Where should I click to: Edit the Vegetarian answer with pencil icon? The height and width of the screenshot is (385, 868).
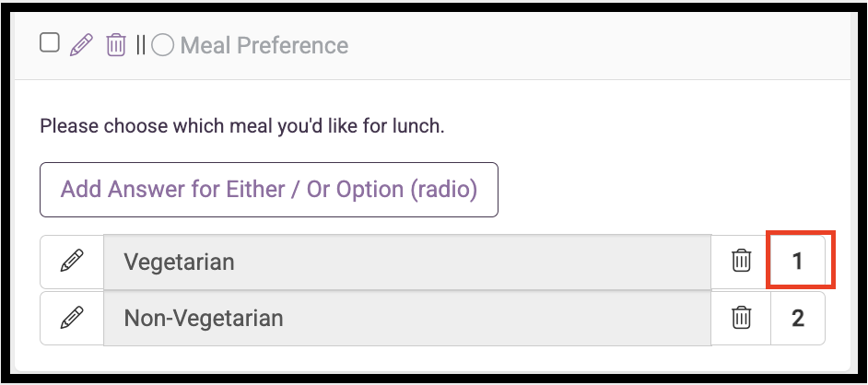[72, 261]
